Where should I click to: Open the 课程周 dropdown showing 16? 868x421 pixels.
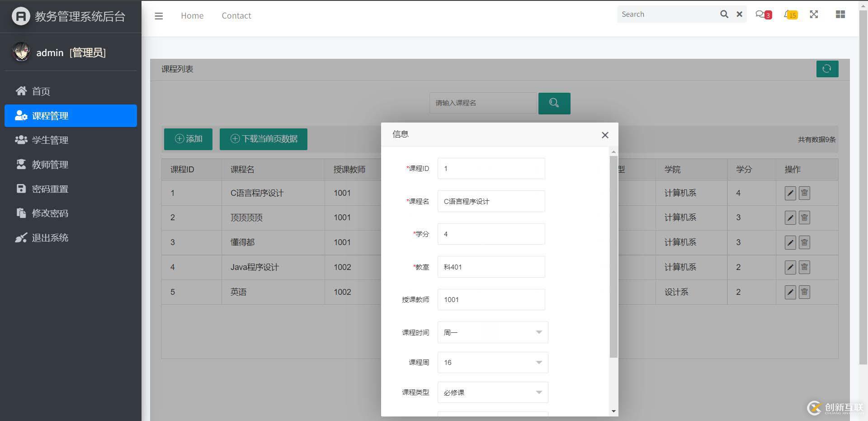(493, 363)
